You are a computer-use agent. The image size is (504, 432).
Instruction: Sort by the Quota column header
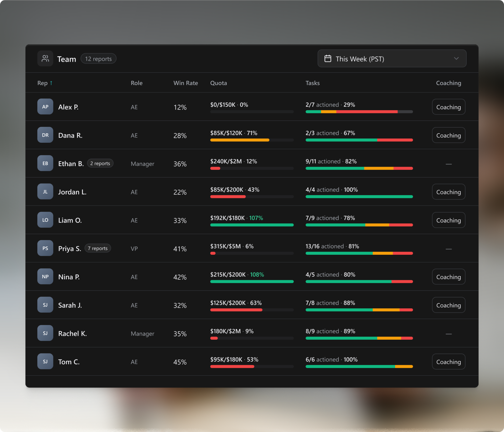coord(218,83)
